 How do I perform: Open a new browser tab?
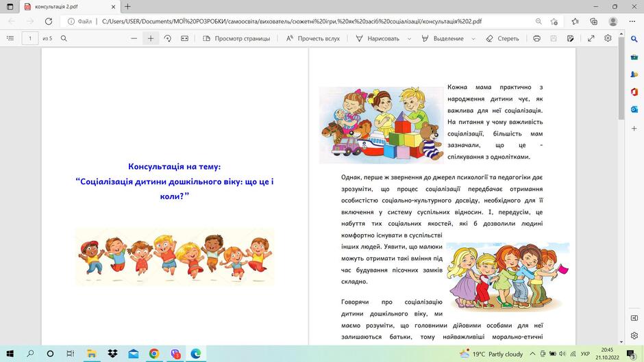point(127,7)
